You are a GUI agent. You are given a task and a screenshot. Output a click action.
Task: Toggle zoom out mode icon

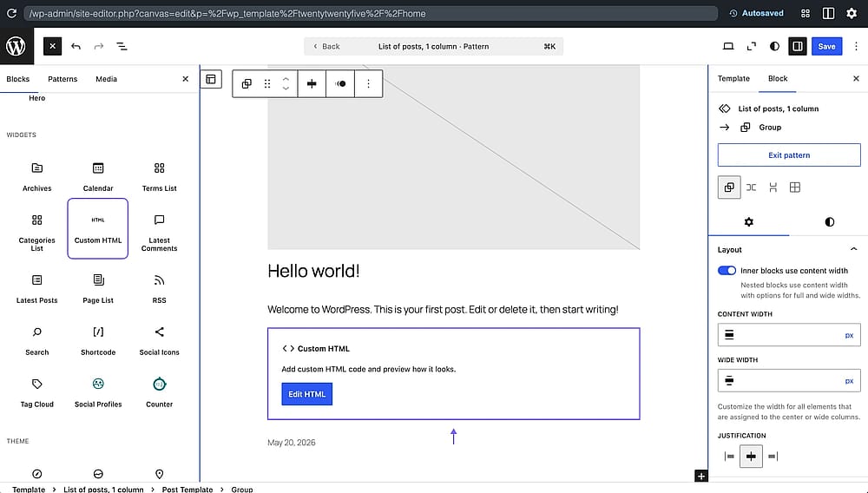pos(751,47)
